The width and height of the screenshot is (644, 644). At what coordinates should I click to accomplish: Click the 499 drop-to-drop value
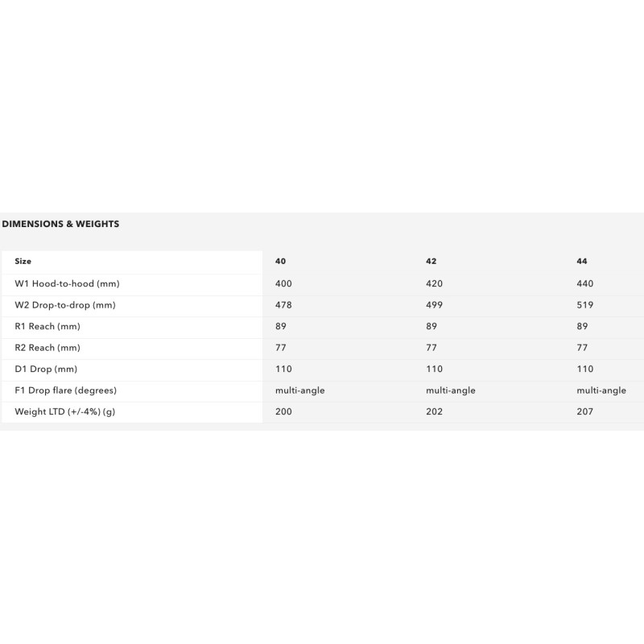tap(434, 305)
